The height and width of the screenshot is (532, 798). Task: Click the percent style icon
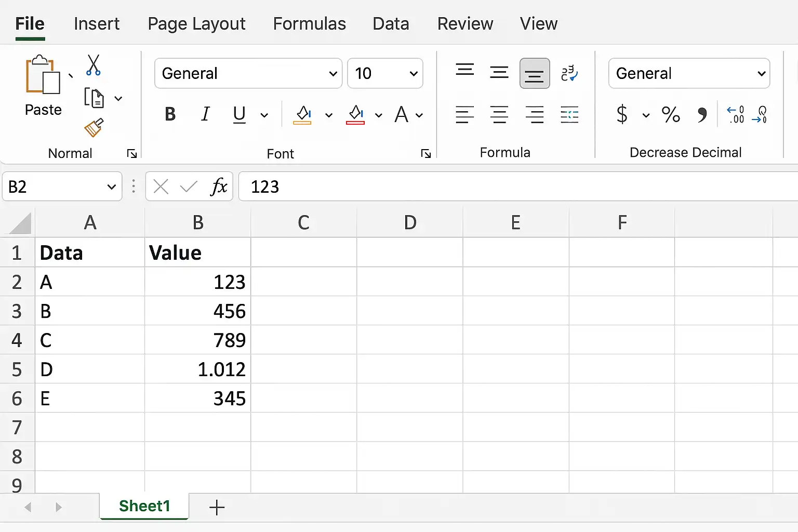tap(671, 114)
